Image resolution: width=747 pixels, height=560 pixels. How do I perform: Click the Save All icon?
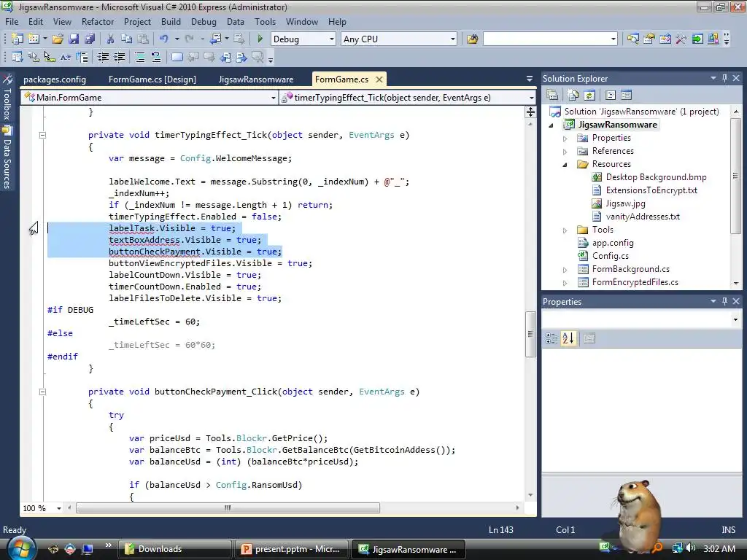point(90,39)
